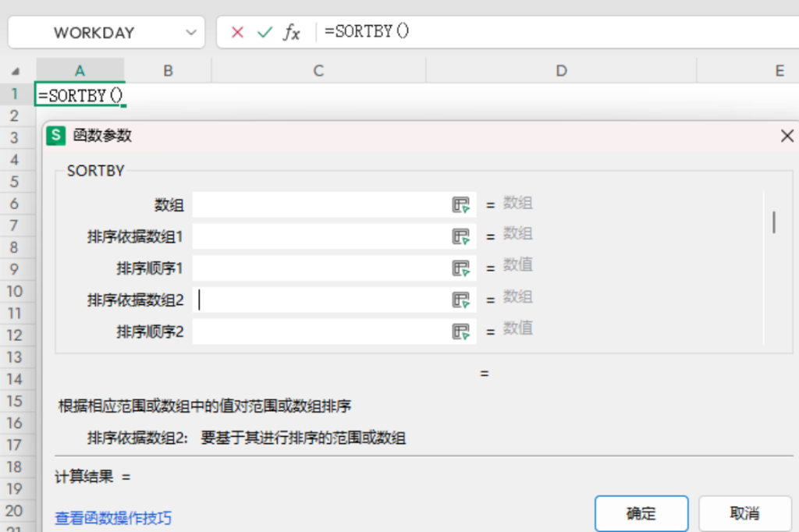
Task: Click the Select All corner triangle
Action: coord(16,71)
